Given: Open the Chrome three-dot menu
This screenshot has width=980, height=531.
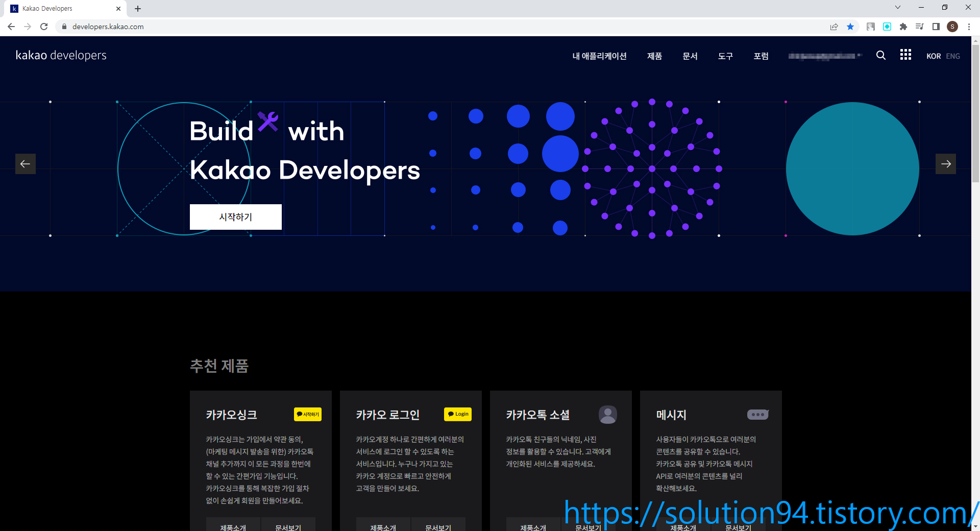Looking at the screenshot, I should point(969,27).
